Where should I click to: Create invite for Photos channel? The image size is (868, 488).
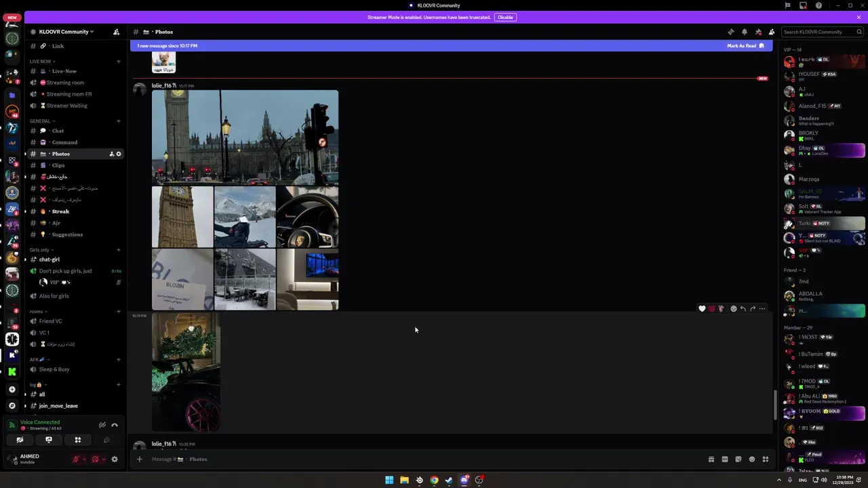(111, 154)
